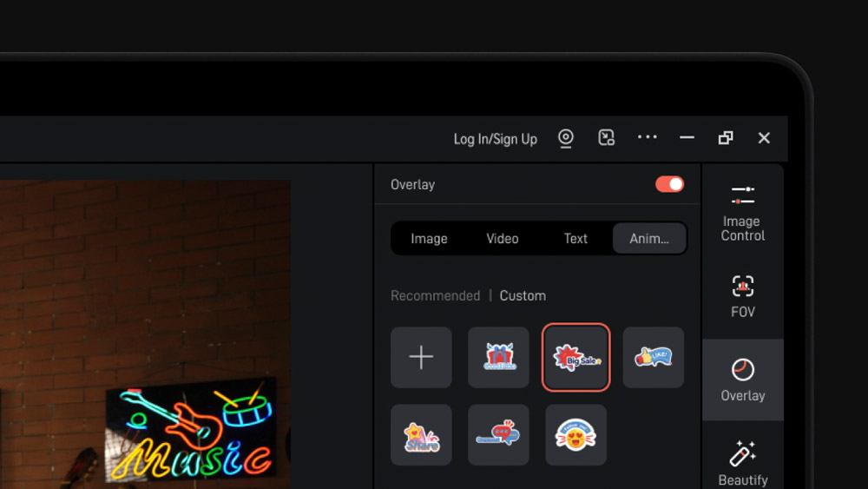The width and height of the screenshot is (868, 489).
Task: Select the Anim... overlay tab
Action: coord(649,239)
